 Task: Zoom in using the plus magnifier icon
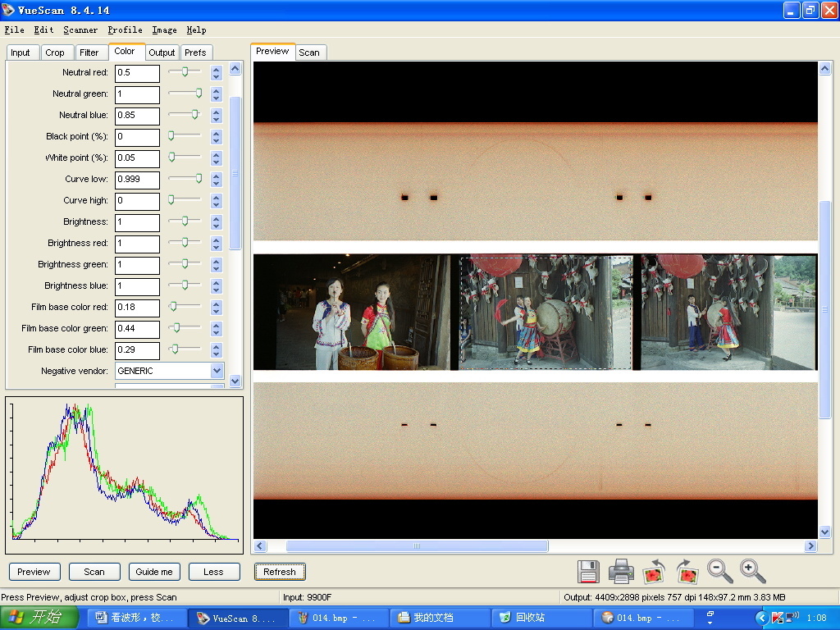752,571
